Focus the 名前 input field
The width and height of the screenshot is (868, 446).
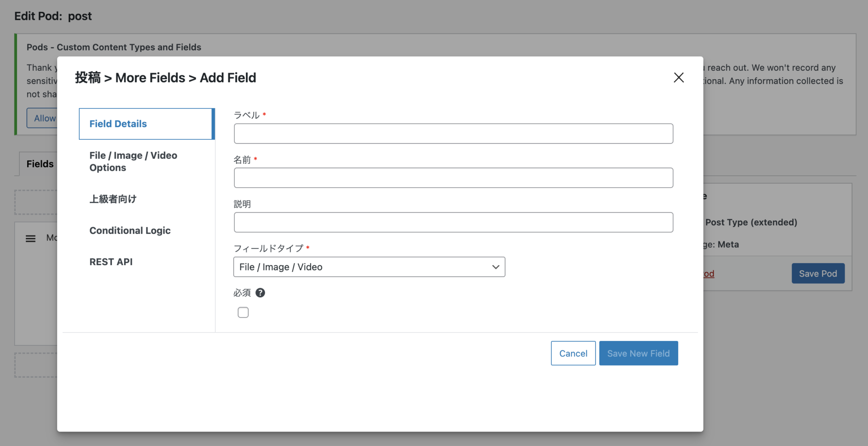(453, 177)
